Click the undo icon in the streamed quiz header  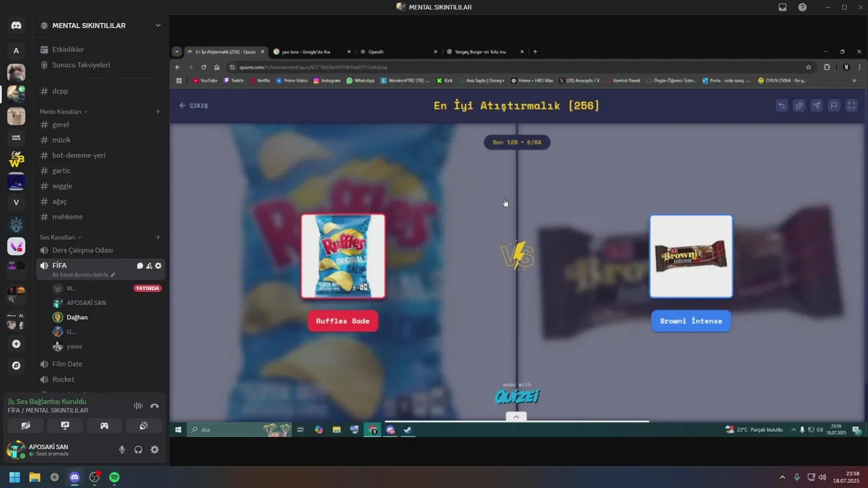click(782, 105)
